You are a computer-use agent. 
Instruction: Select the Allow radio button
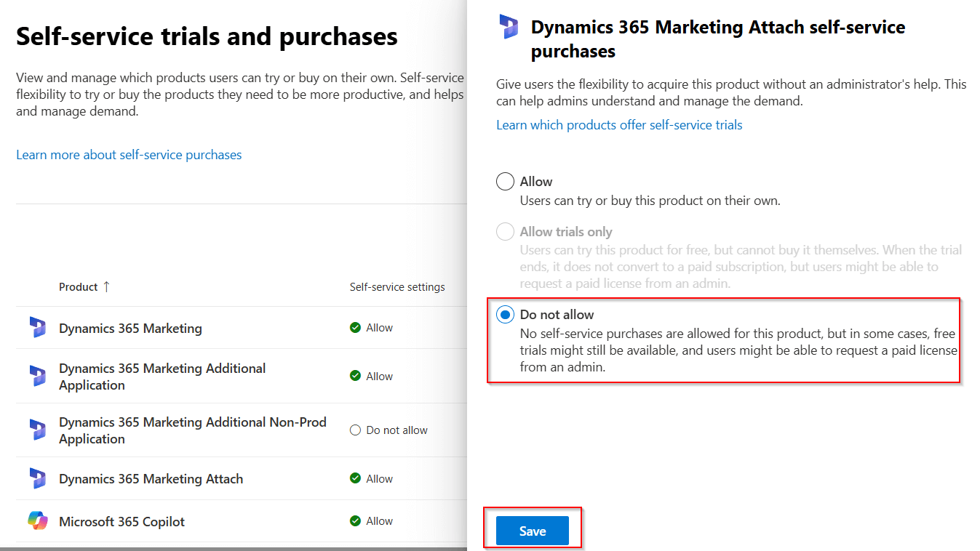click(505, 182)
